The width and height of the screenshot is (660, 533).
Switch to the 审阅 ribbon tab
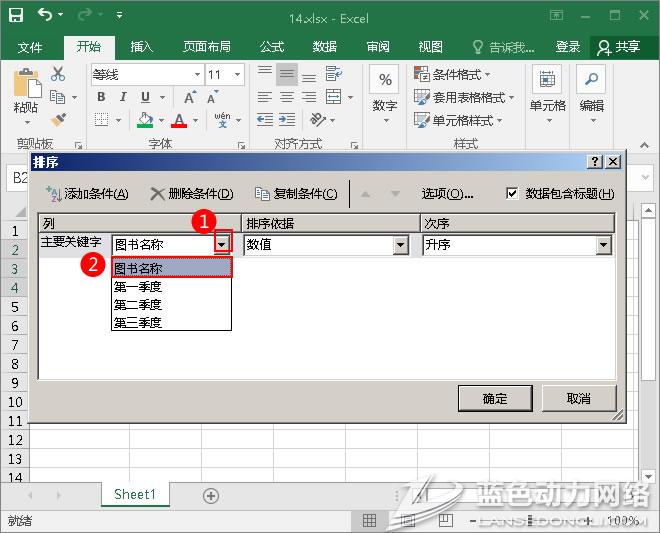coord(378,46)
